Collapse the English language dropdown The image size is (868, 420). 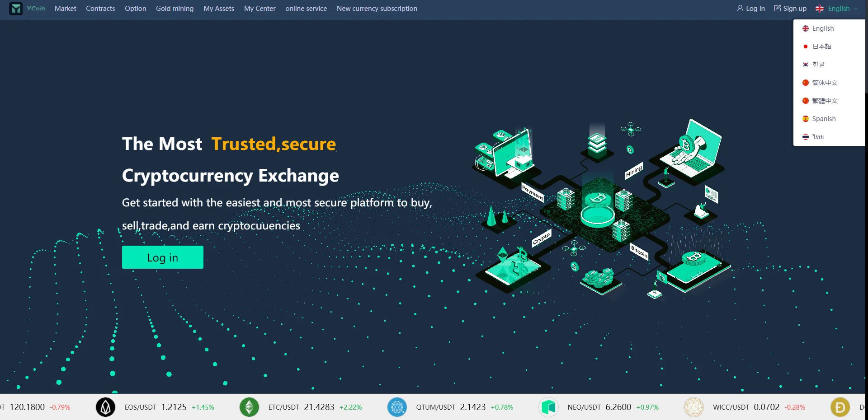(837, 9)
